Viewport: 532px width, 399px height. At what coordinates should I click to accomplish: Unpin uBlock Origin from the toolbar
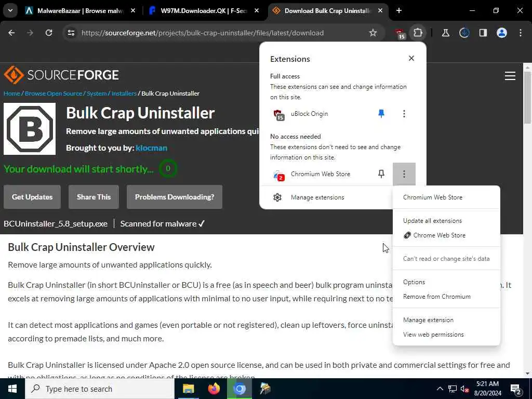(x=381, y=114)
